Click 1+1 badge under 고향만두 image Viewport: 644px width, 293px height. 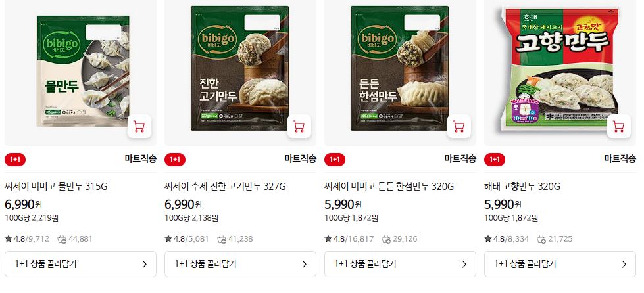click(495, 159)
